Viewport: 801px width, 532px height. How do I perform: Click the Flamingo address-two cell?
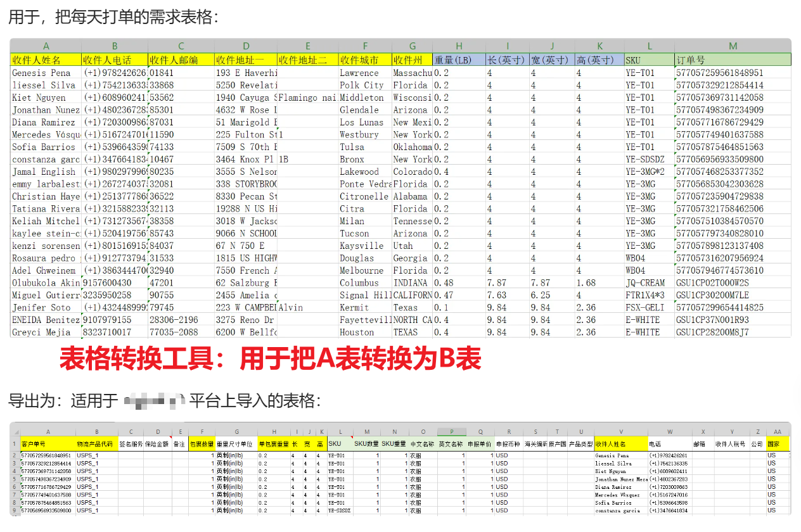click(x=307, y=98)
